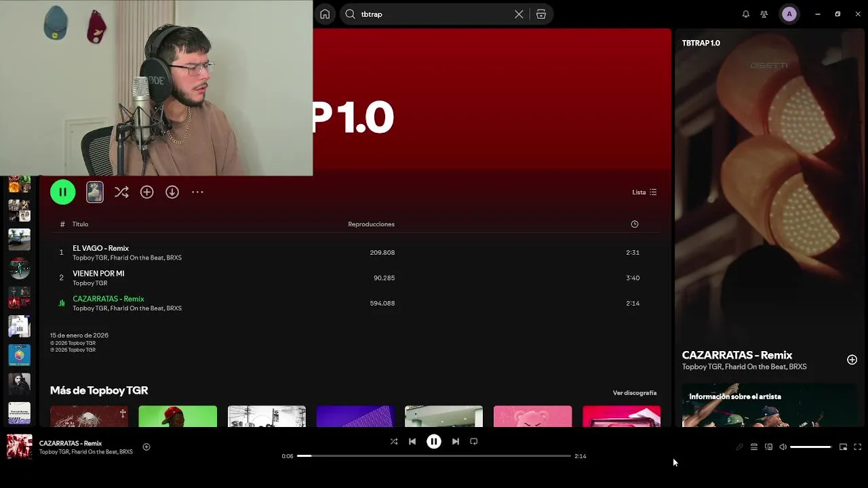
Task: Open more options for the album
Action: point(197,192)
